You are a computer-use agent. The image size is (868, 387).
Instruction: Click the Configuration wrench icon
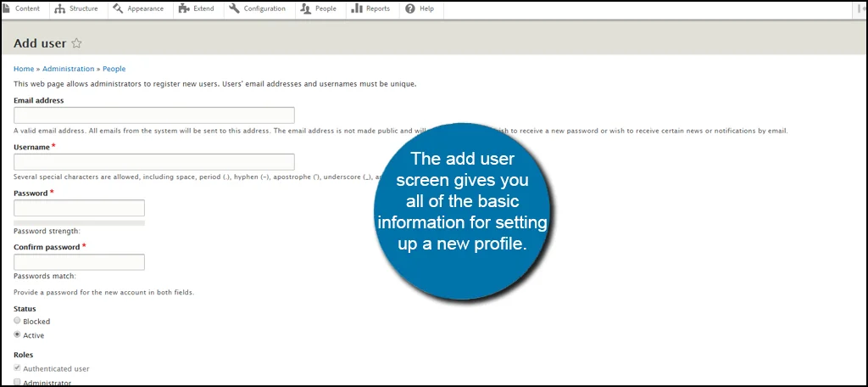pyautogui.click(x=234, y=8)
